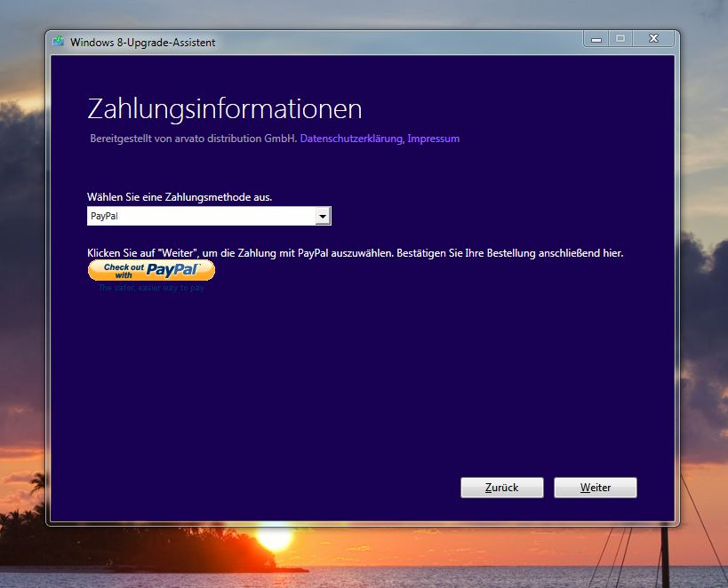
Task: Click 'The safer, easier way to pay' text
Action: [151, 288]
